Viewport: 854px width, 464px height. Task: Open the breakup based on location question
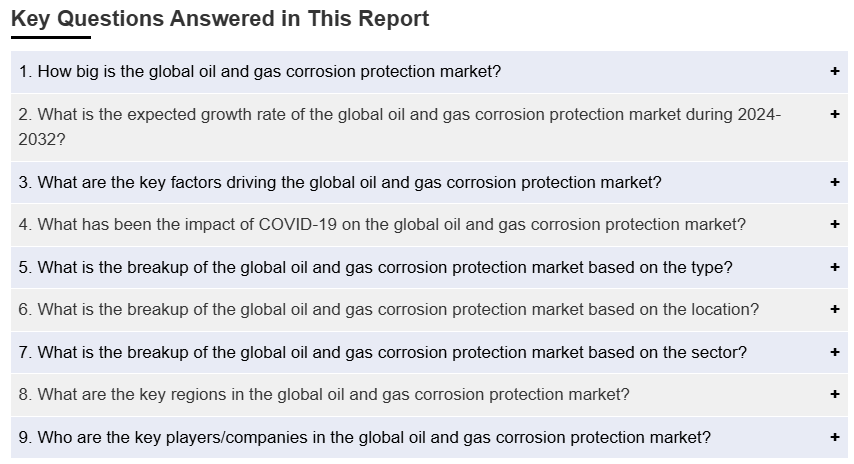[x=388, y=310]
